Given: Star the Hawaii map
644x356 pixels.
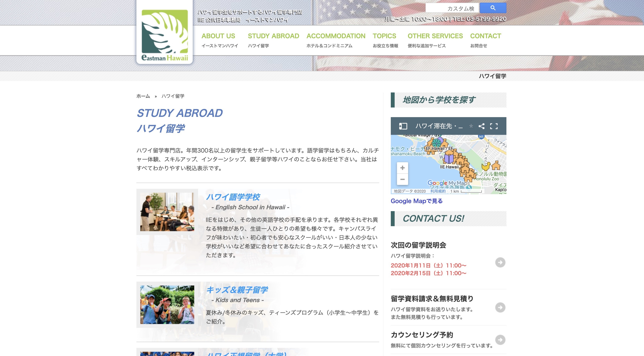Looking at the screenshot, I should pos(471,126).
